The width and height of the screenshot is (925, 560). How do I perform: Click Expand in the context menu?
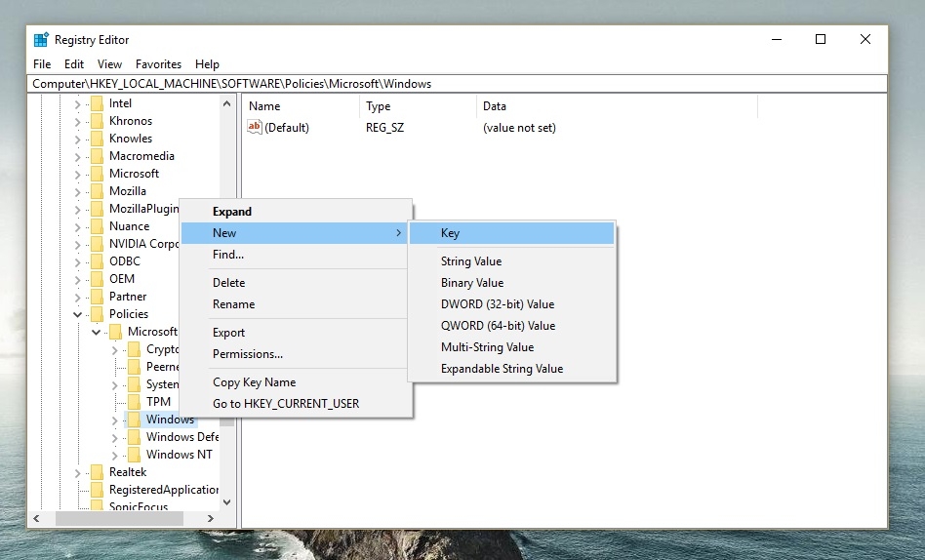click(x=294, y=212)
